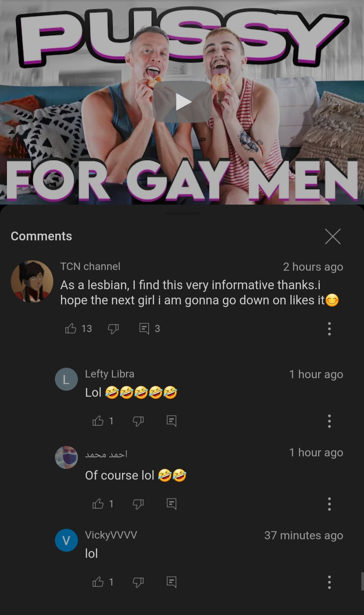Open more options for Lefty Libra's reply
The image size is (364, 615).
329,421
